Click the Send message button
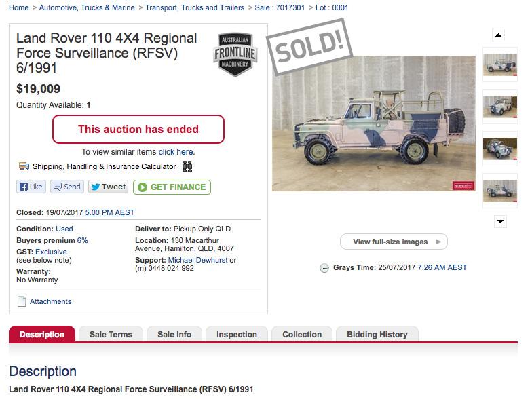532x399 pixels. coord(66,187)
